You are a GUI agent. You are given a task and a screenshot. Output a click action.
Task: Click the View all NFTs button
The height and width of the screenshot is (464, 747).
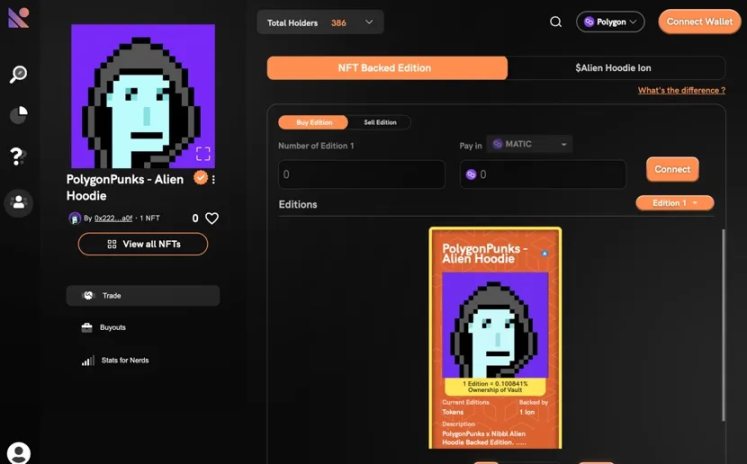pyautogui.click(x=143, y=244)
